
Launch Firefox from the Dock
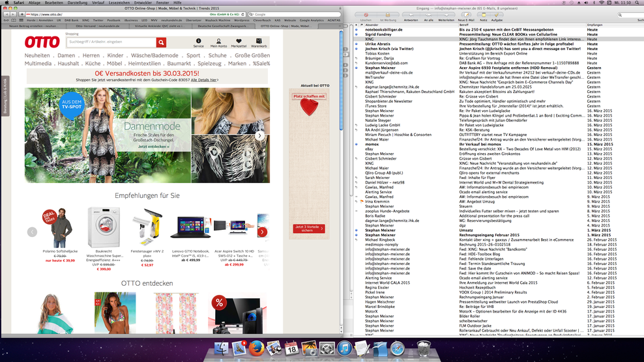point(256,348)
